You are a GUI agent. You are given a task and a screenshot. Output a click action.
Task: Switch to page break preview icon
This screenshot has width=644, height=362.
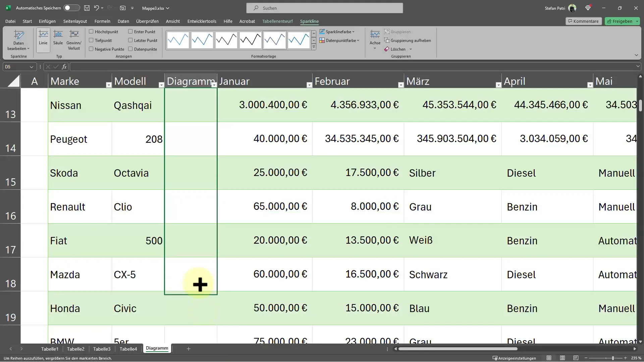coord(576,358)
